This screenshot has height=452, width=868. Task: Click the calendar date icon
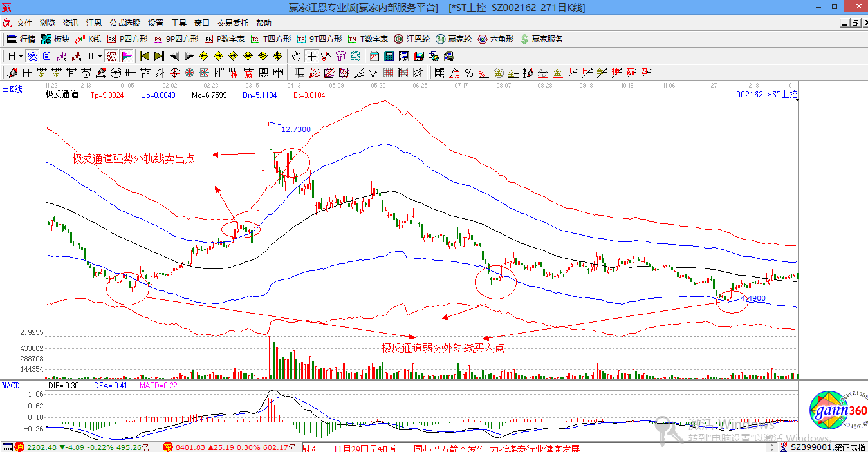pyautogui.click(x=374, y=56)
